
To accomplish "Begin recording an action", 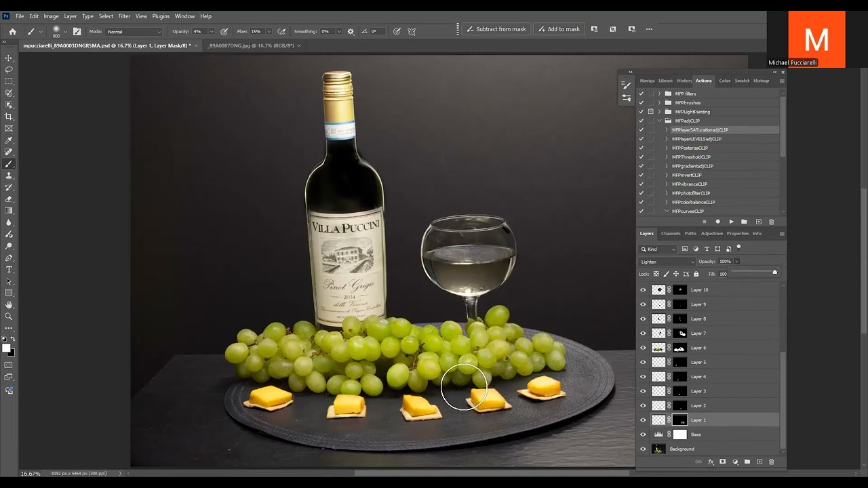I will tap(717, 222).
